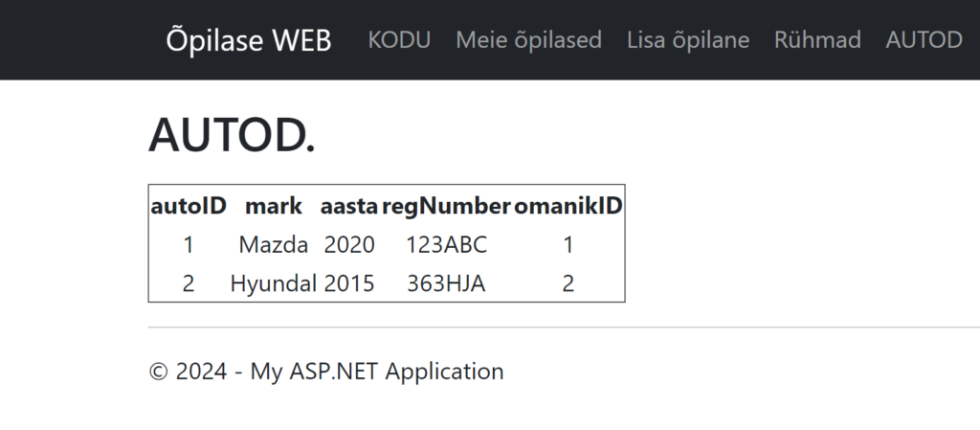The height and width of the screenshot is (430, 980).
Task: Click the autoID column header
Action: (x=188, y=206)
